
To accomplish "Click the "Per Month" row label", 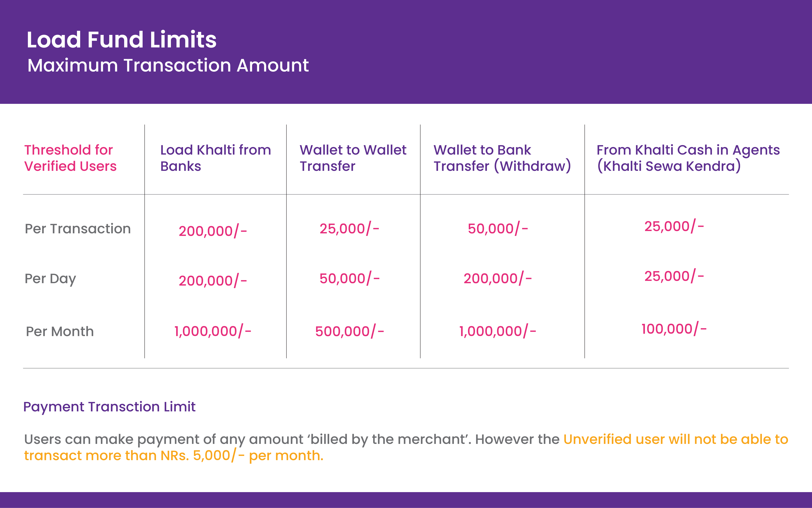I will [x=60, y=332].
